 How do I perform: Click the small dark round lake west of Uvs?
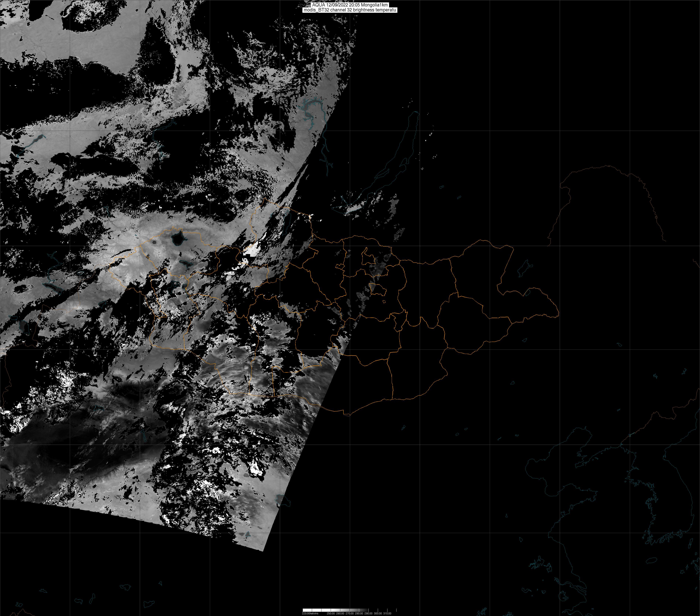click(x=154, y=242)
